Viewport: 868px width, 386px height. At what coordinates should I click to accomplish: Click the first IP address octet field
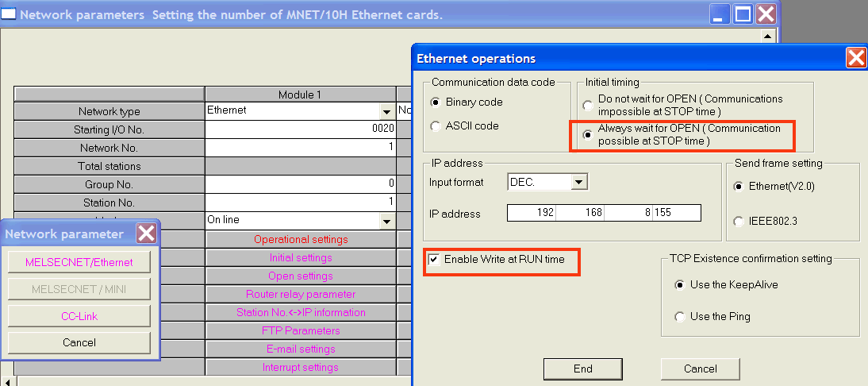[x=532, y=213]
